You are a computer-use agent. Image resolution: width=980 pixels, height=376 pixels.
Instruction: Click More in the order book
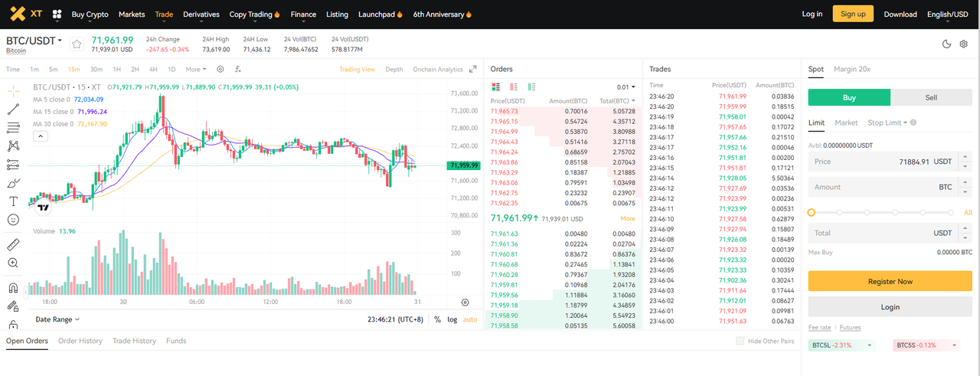tap(628, 219)
